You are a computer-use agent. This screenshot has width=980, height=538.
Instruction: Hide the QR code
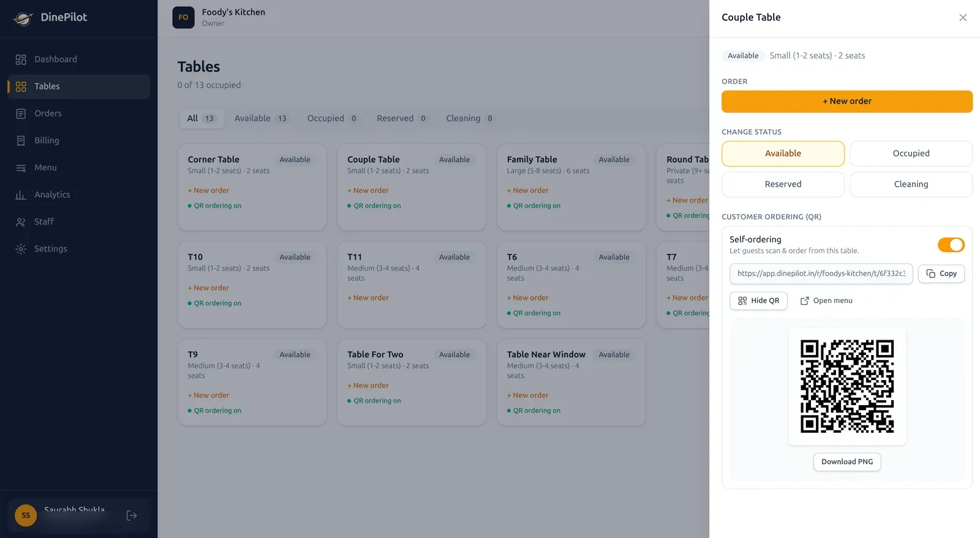[x=758, y=301]
